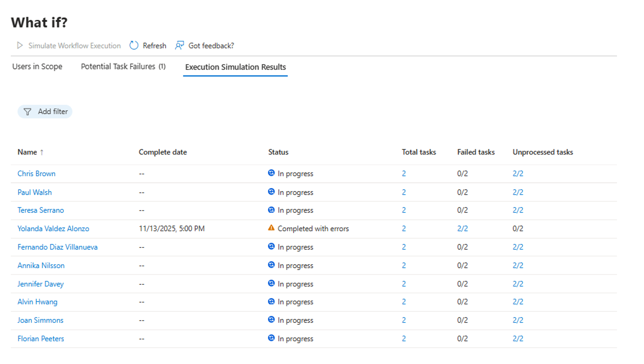Select the Simulate Workflow Execution play icon
Image resolution: width=644 pixels, height=364 pixels.
pyautogui.click(x=20, y=45)
